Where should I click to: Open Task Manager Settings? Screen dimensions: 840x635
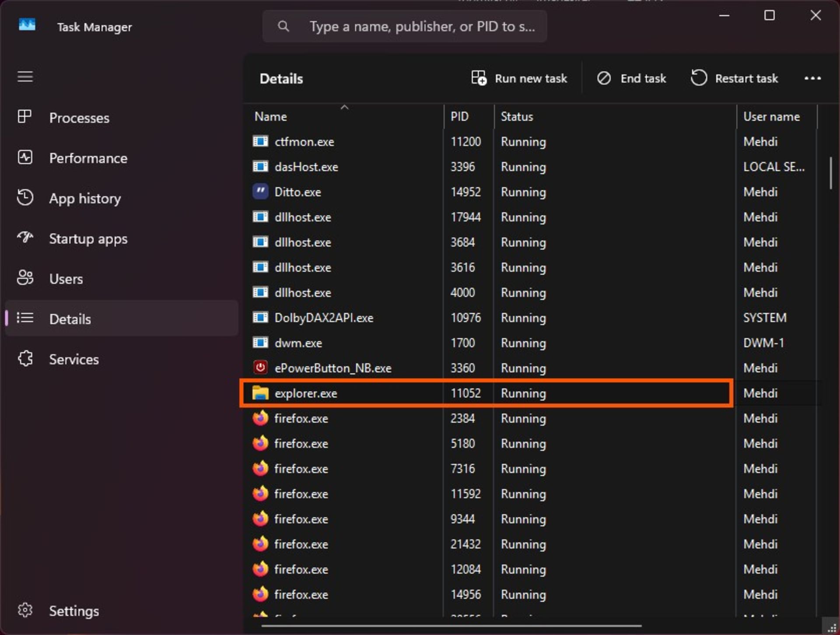click(x=73, y=610)
